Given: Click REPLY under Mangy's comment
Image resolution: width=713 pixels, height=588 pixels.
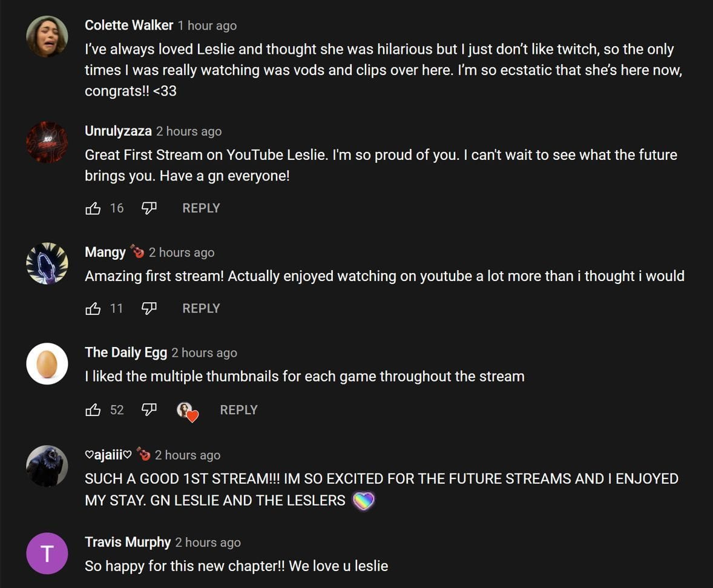Looking at the screenshot, I should tap(200, 308).
